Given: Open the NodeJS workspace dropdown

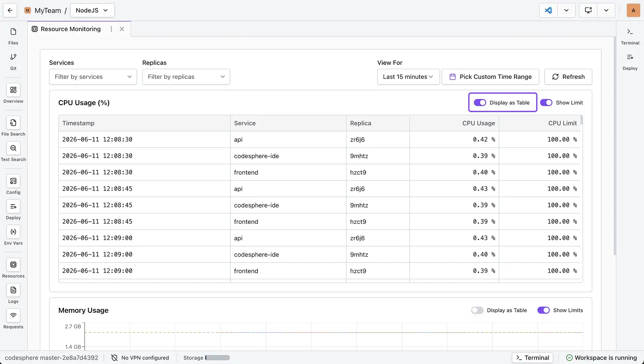Looking at the screenshot, I should (x=92, y=10).
